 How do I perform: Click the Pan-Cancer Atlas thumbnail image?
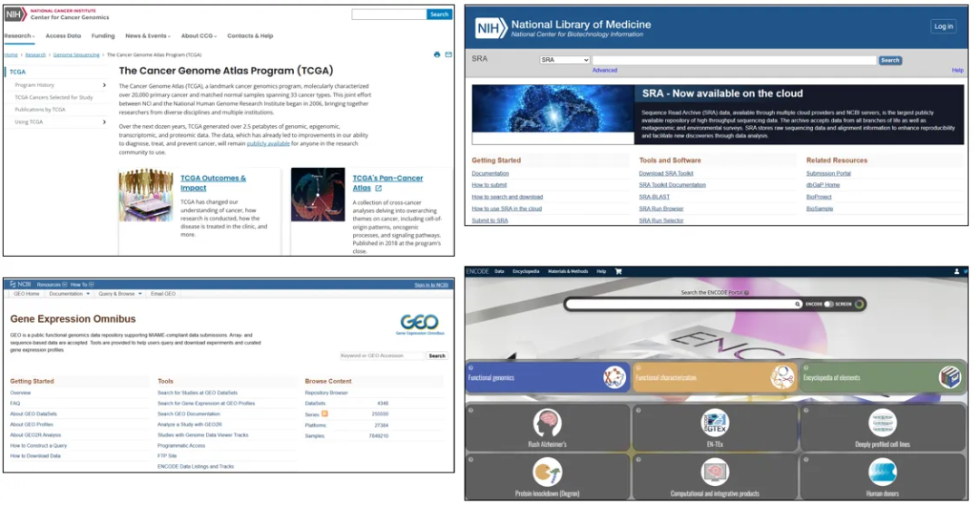[318, 194]
